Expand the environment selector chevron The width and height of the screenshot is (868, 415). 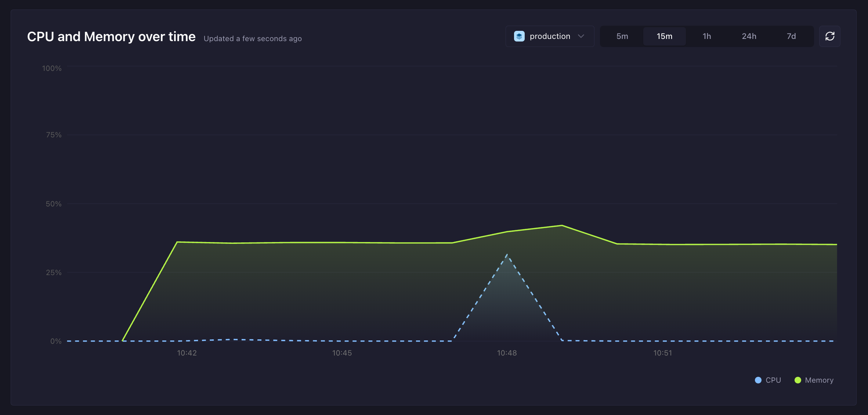tap(581, 36)
